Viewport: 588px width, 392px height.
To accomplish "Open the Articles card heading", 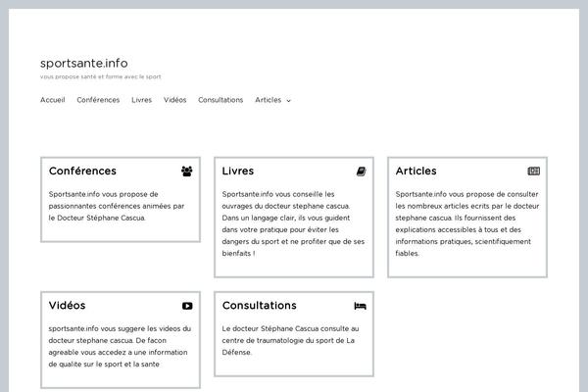I will 416,171.
